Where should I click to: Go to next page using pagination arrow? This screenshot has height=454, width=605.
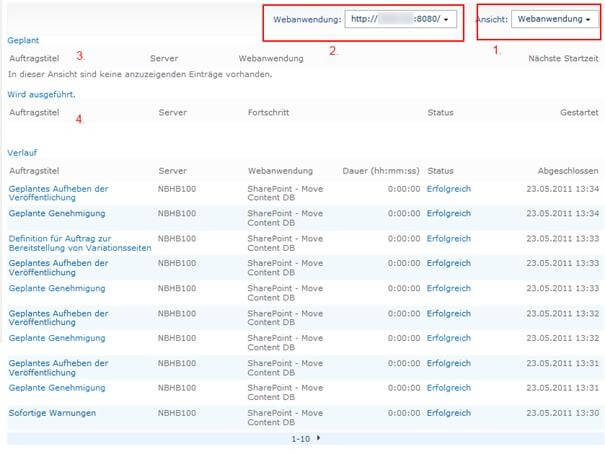[316, 439]
